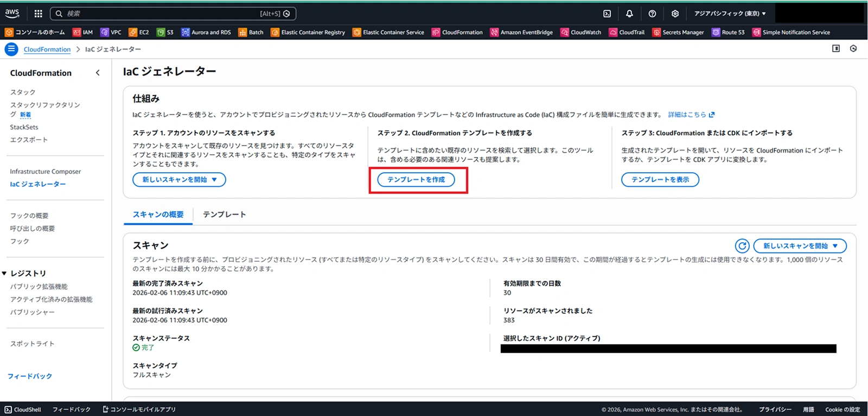Open スタック in the side navigation
This screenshot has height=416, width=868.
click(x=23, y=92)
